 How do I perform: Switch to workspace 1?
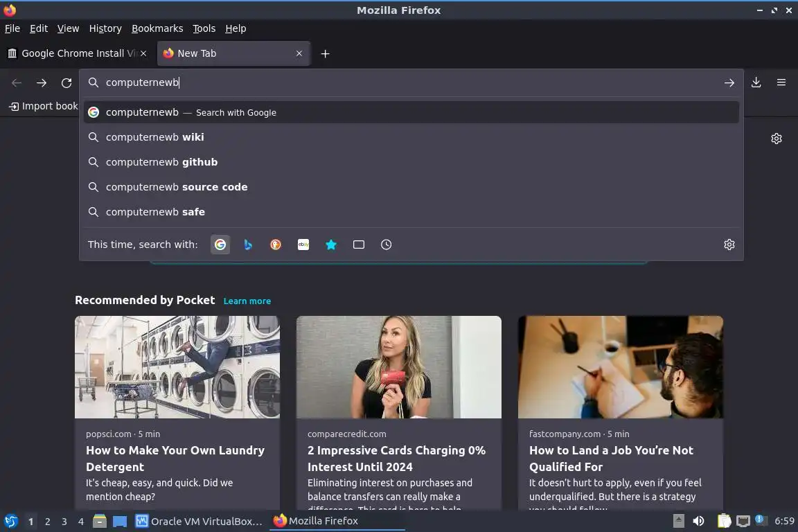coord(30,522)
